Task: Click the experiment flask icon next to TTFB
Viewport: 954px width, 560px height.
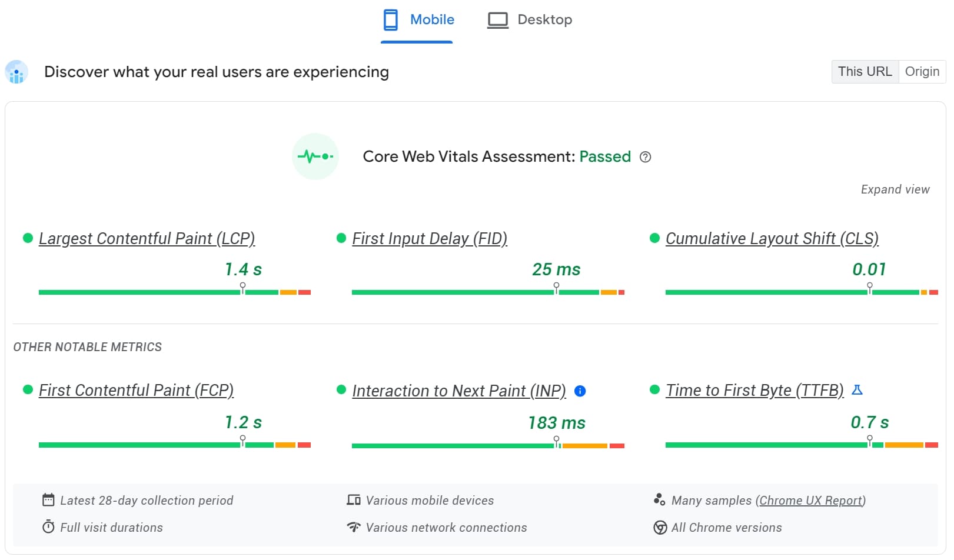Action: [858, 389]
